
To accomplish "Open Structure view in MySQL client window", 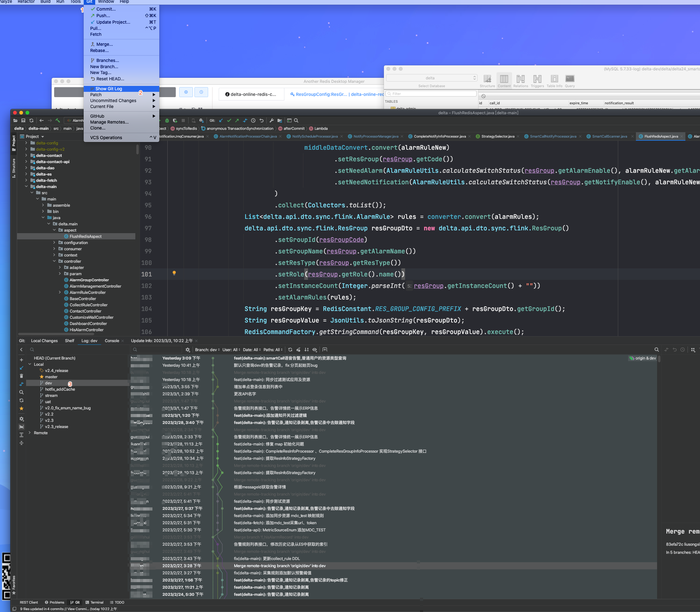I will point(487,81).
